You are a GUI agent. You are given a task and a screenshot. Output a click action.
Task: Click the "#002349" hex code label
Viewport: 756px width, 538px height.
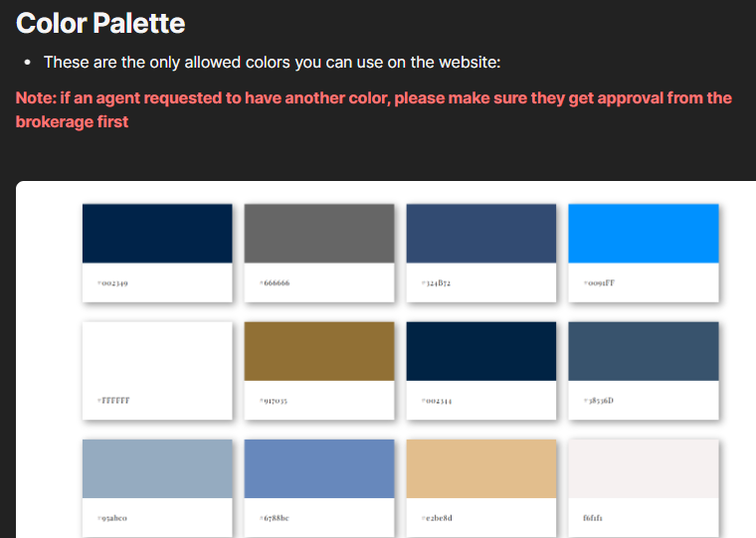112,283
